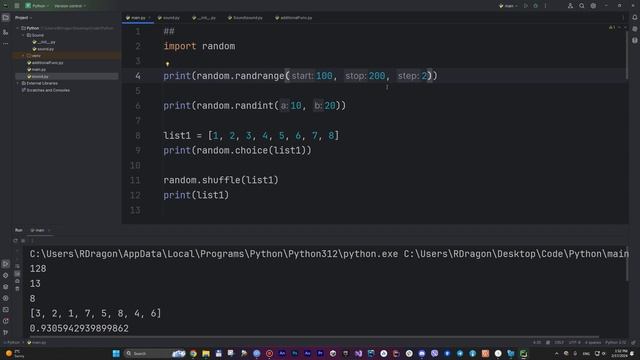Expand the venv folder
The image size is (640, 360).
pos(23,56)
